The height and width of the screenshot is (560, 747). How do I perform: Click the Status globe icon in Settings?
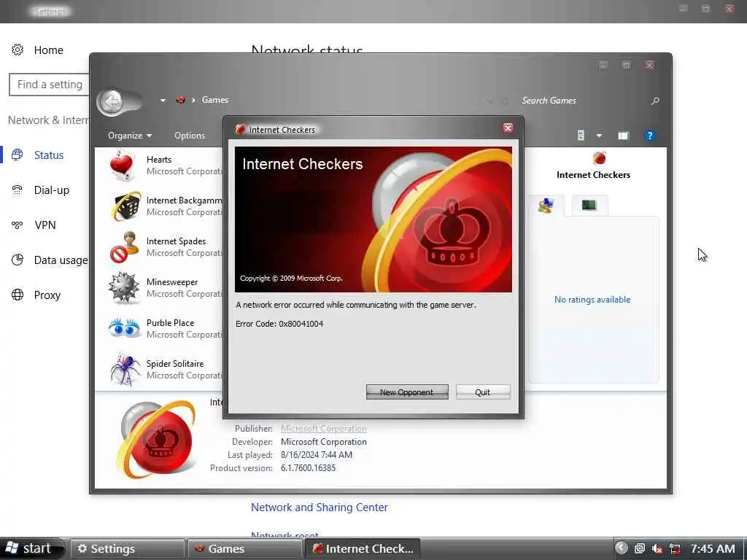coord(18,155)
